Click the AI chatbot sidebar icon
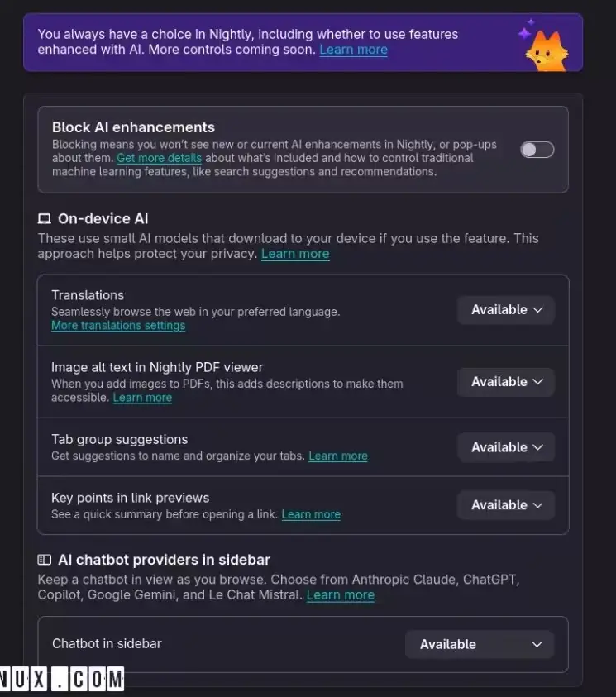This screenshot has width=616, height=697. click(x=45, y=560)
